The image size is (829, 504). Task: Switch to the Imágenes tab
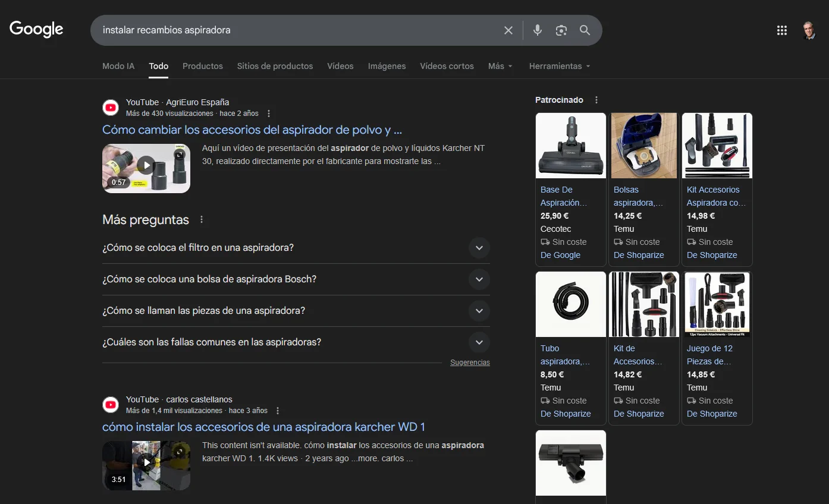387,66
